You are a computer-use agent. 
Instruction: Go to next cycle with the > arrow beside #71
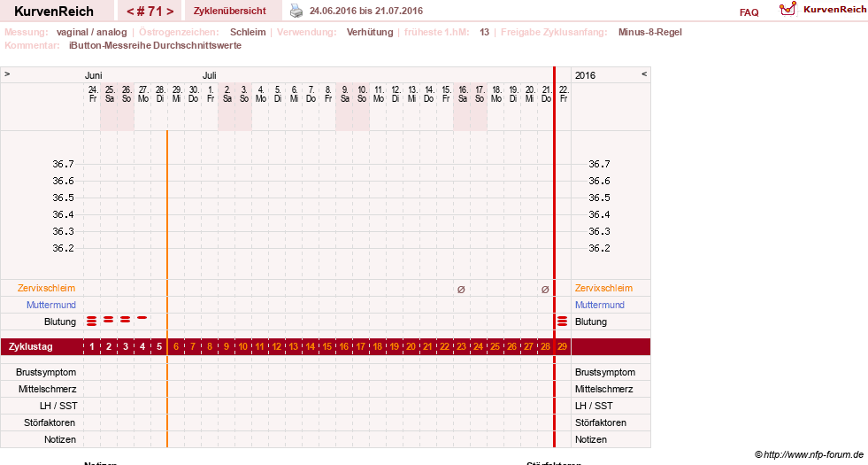click(x=170, y=12)
